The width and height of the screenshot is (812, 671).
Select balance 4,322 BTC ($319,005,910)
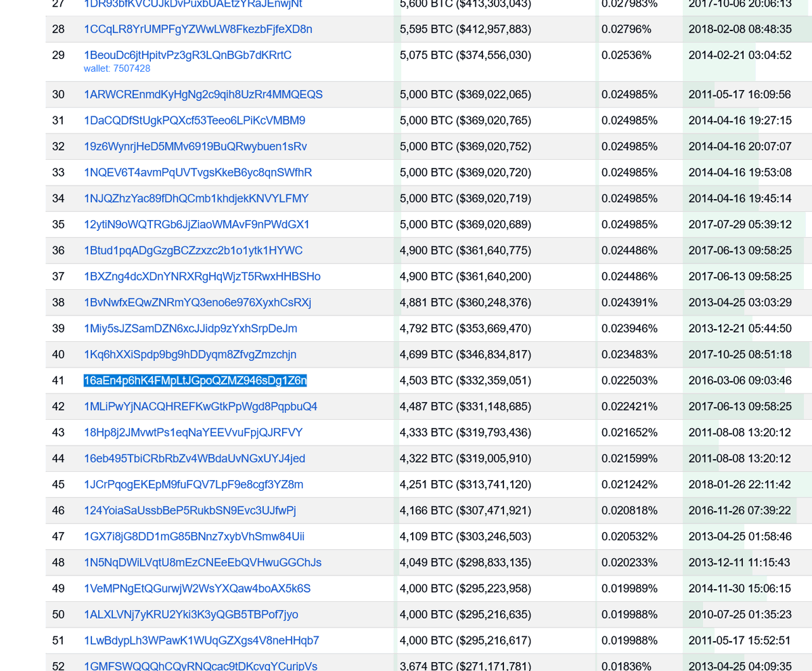tap(466, 458)
